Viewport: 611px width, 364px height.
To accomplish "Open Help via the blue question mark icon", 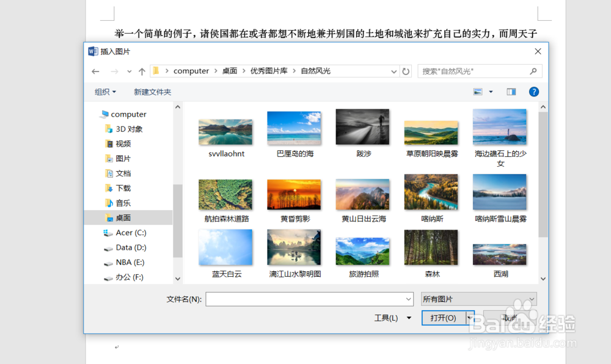I will coord(533,92).
